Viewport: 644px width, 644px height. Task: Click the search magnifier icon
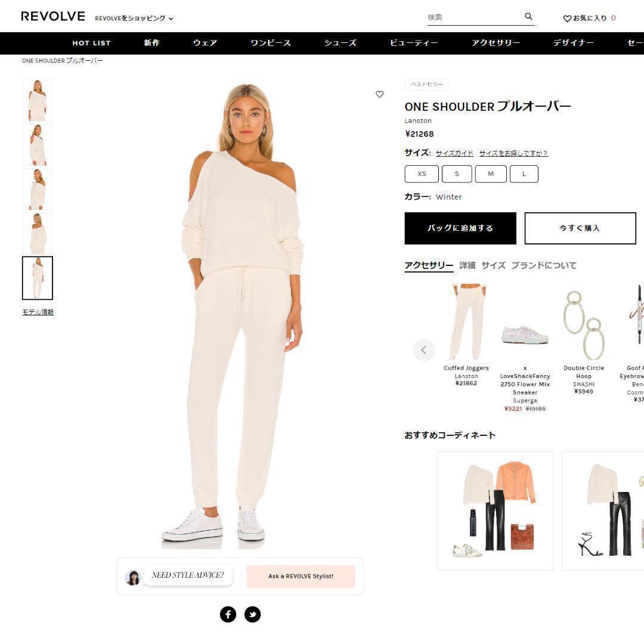click(528, 17)
